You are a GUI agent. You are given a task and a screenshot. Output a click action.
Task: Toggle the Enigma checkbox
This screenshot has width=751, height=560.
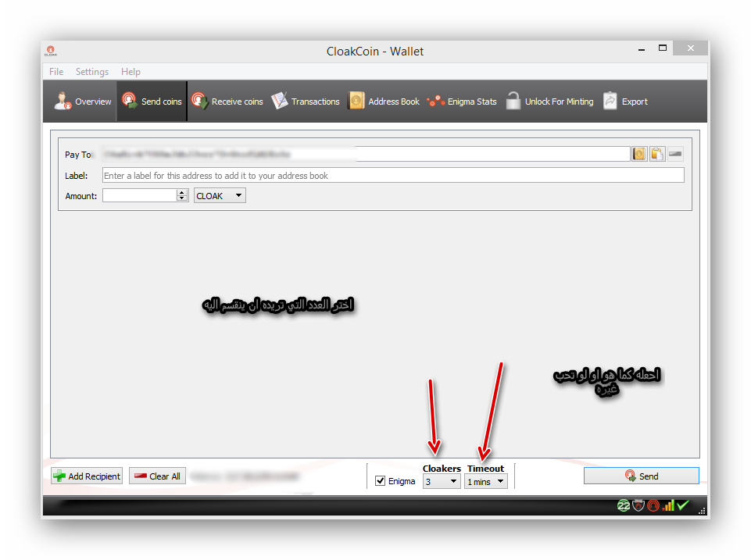pos(381,481)
